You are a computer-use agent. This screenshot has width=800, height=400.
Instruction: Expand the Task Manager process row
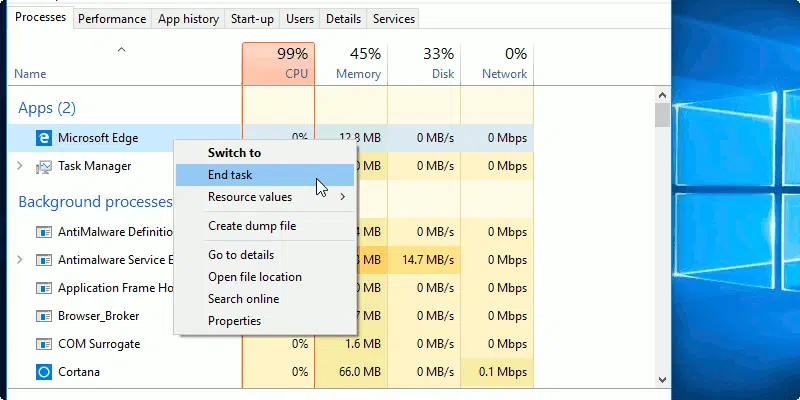[x=20, y=166]
